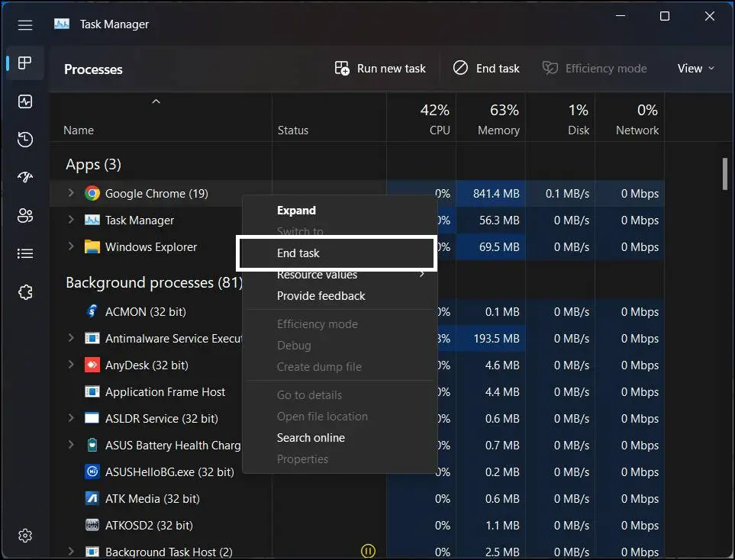Click the Background Task Host icon

coord(92,552)
